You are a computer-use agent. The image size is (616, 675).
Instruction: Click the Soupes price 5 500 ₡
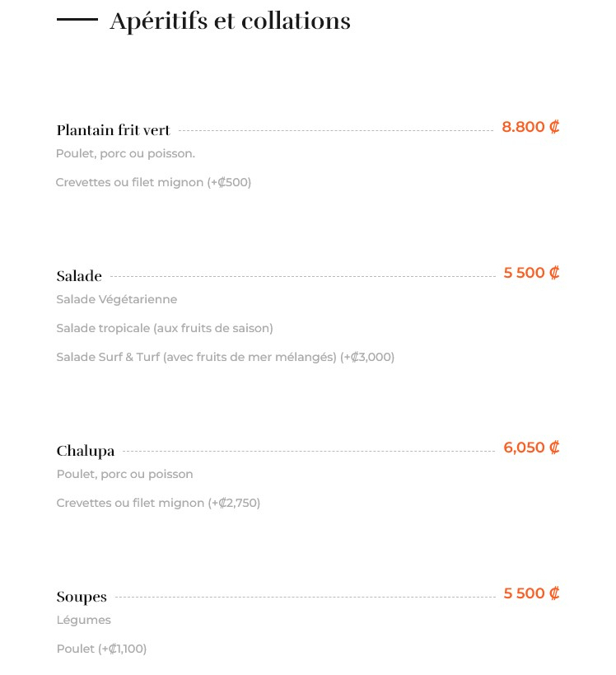coord(531,593)
